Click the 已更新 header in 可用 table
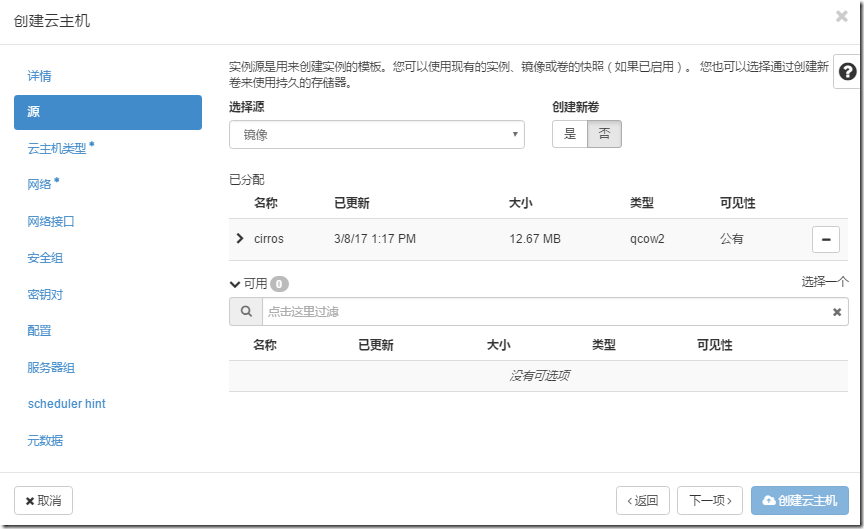Viewport: 864px width, 529px height. pos(376,345)
